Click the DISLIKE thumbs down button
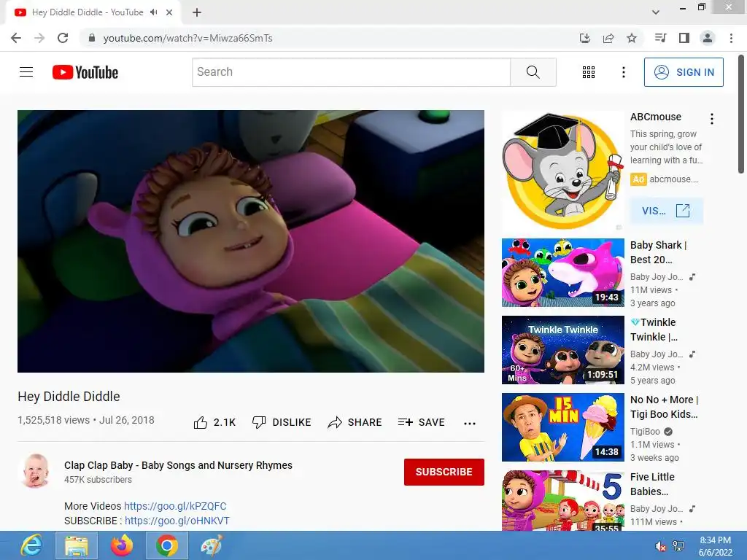Viewport: 747px width, 560px height. click(282, 422)
